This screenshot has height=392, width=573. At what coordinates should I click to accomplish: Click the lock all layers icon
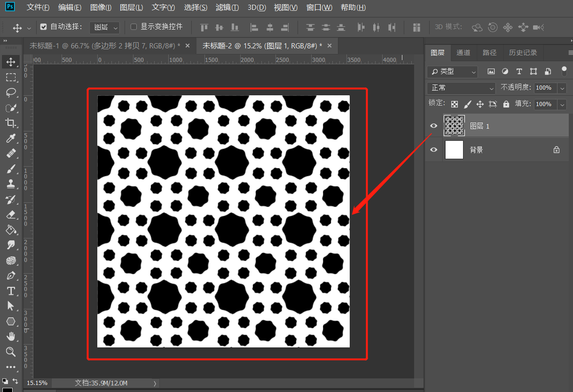[506, 104]
